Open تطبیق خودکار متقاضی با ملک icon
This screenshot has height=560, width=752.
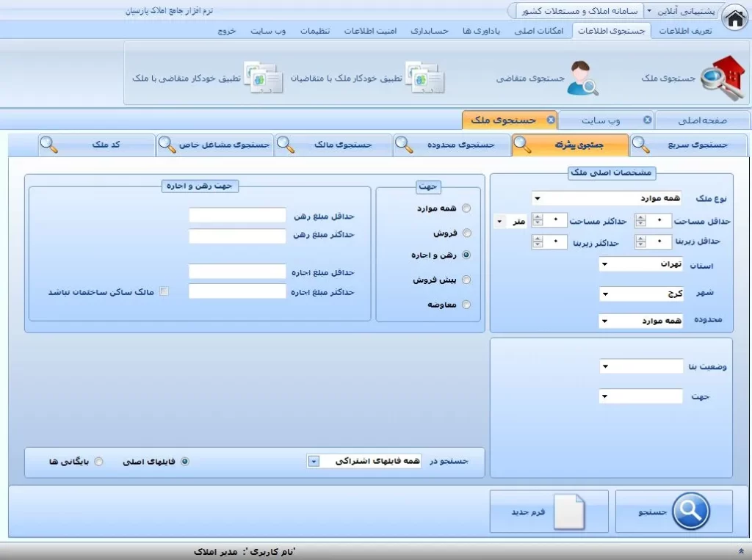click(x=263, y=78)
